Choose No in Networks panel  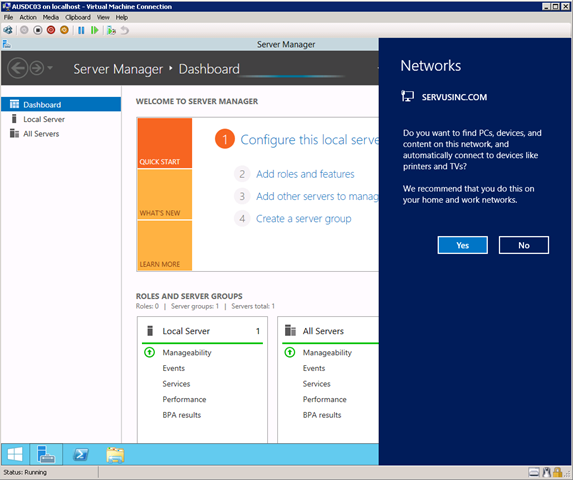[x=523, y=245]
